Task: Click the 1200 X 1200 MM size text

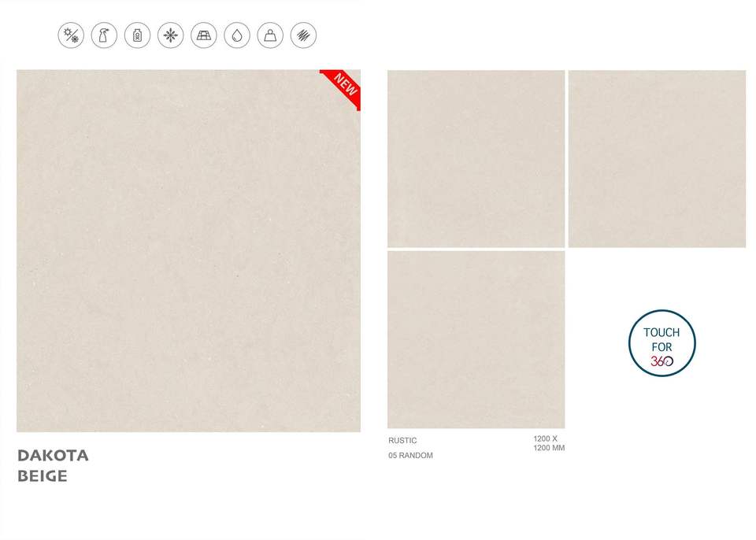Action: pyautogui.click(x=549, y=444)
